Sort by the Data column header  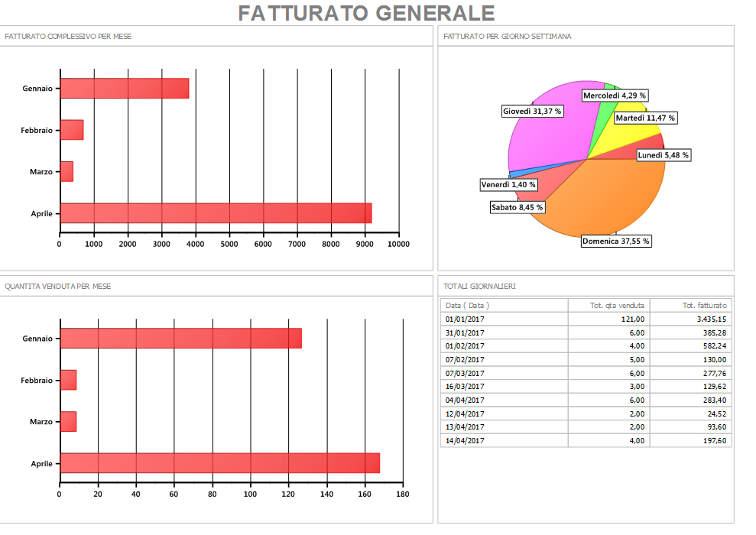(505, 306)
